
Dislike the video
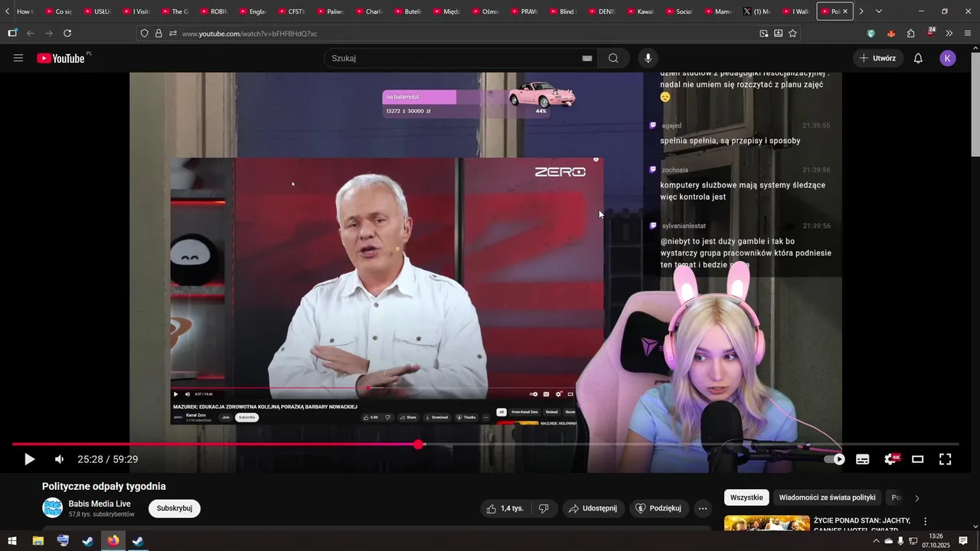pos(544,508)
